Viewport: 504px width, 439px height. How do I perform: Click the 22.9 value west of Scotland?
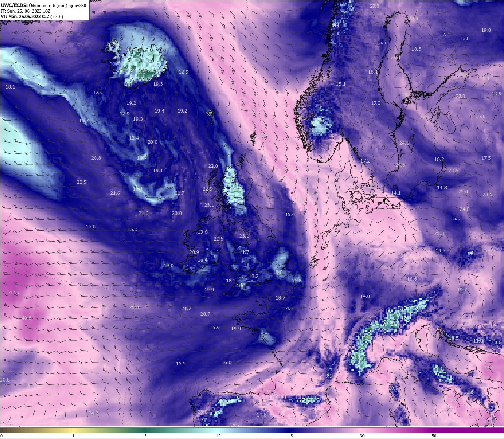(208, 189)
